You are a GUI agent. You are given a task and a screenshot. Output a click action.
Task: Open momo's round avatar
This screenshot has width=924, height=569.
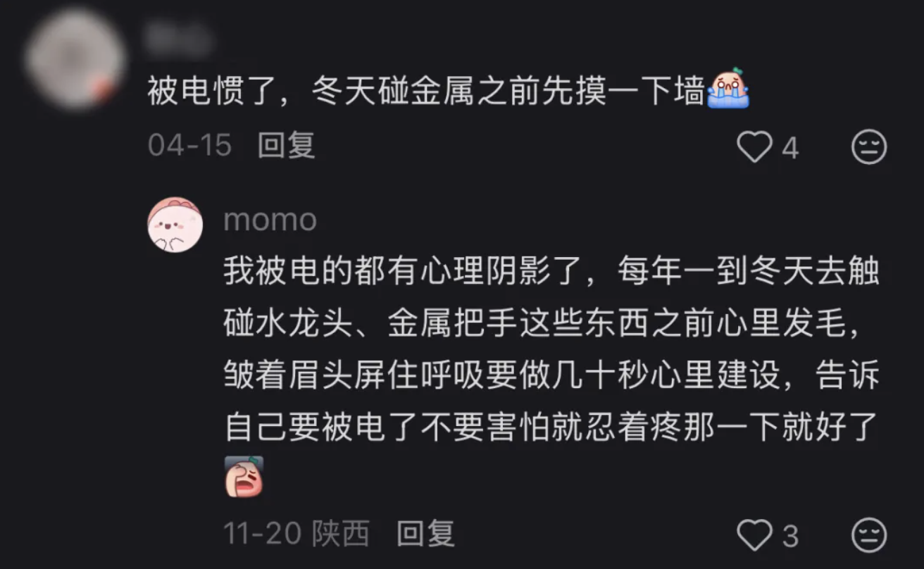coord(175,225)
